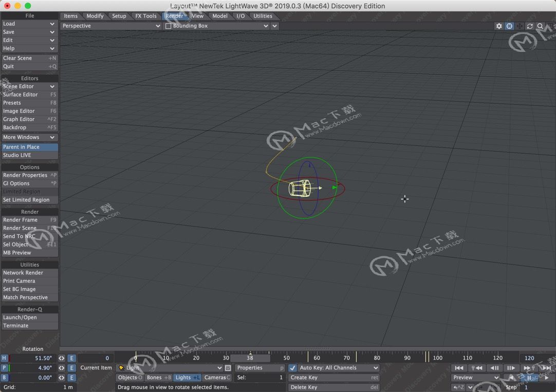Open the Preview dropdown
The image size is (556, 392).
[x=476, y=378]
